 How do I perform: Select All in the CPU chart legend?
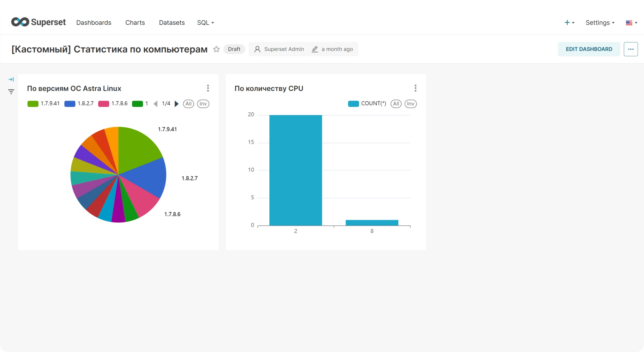pyautogui.click(x=396, y=104)
